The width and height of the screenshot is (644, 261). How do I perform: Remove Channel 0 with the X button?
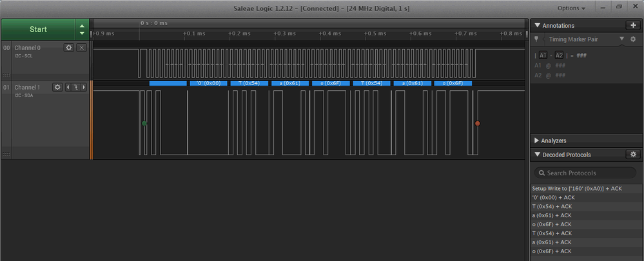click(x=82, y=48)
